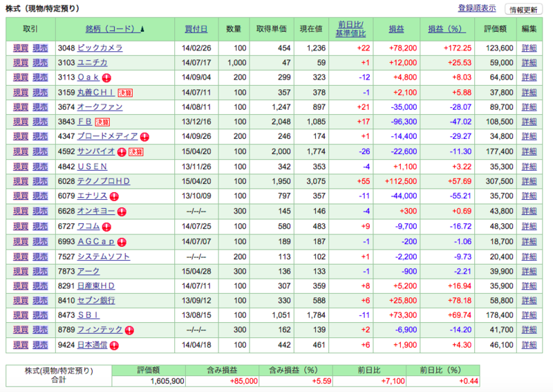The height and width of the screenshot is (392, 553).
Task: Click 現売 in the ビックカメラ row
Action: pyautogui.click(x=40, y=48)
